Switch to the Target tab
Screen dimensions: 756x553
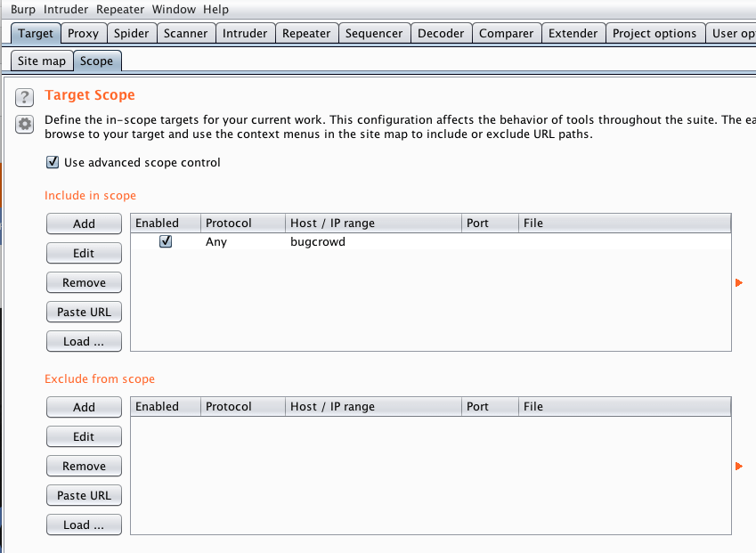(36, 33)
